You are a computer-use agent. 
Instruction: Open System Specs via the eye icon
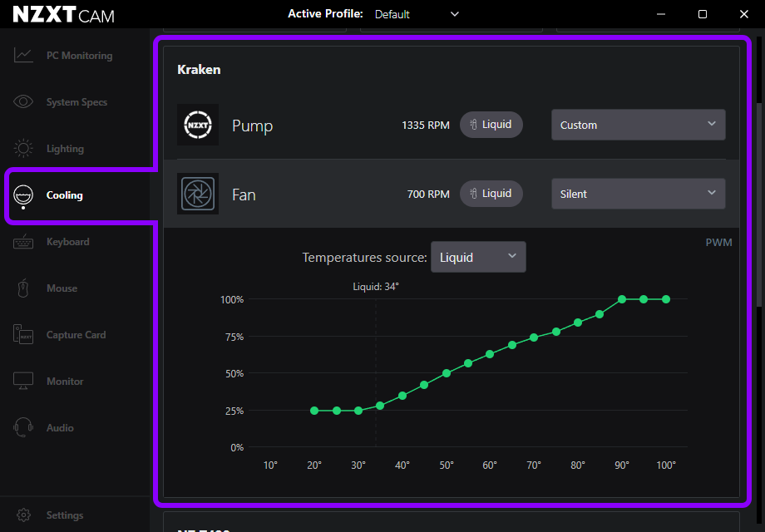pos(23,102)
